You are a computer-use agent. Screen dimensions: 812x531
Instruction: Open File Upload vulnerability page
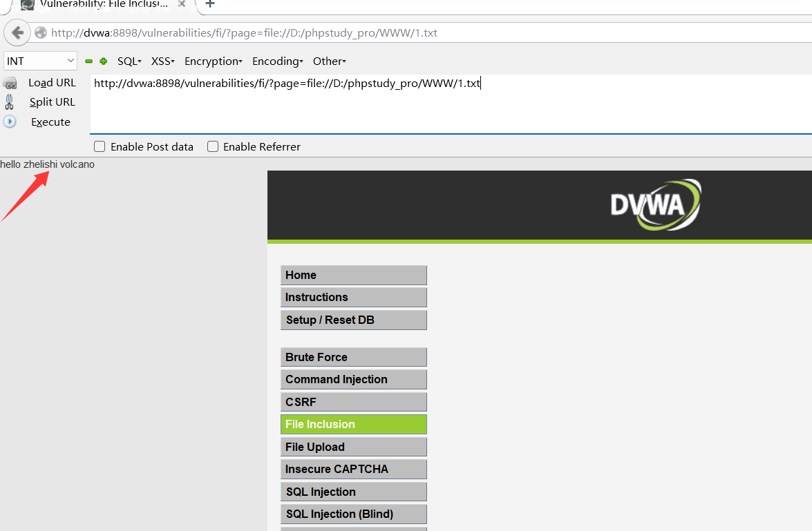[x=354, y=447]
